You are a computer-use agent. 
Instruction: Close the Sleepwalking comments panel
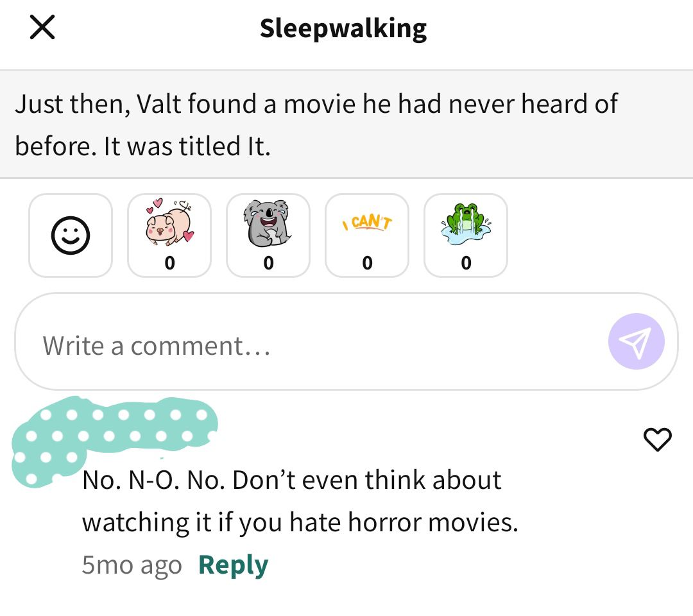click(x=42, y=27)
